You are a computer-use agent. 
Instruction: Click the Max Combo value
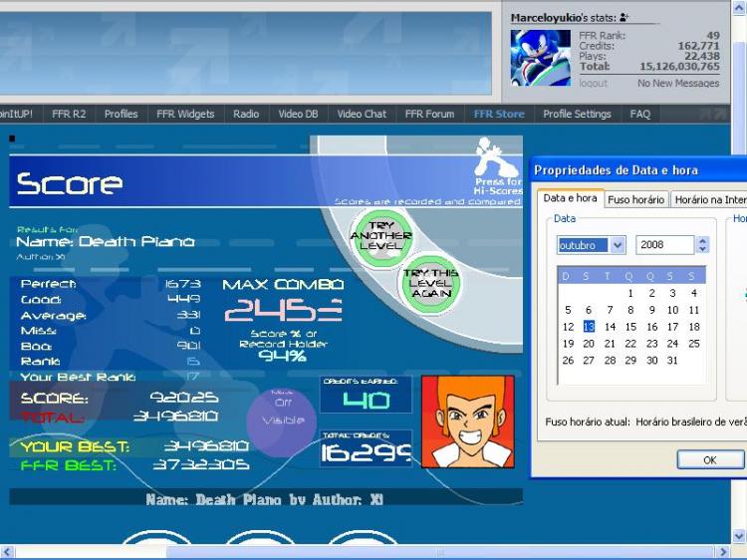click(x=284, y=310)
